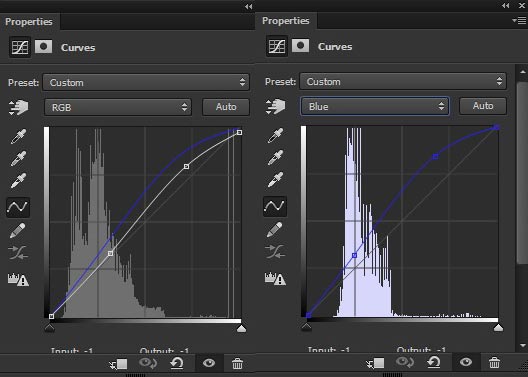This screenshot has width=528, height=377.
Task: Click black point slider in right panel
Action: pyautogui.click(x=306, y=327)
